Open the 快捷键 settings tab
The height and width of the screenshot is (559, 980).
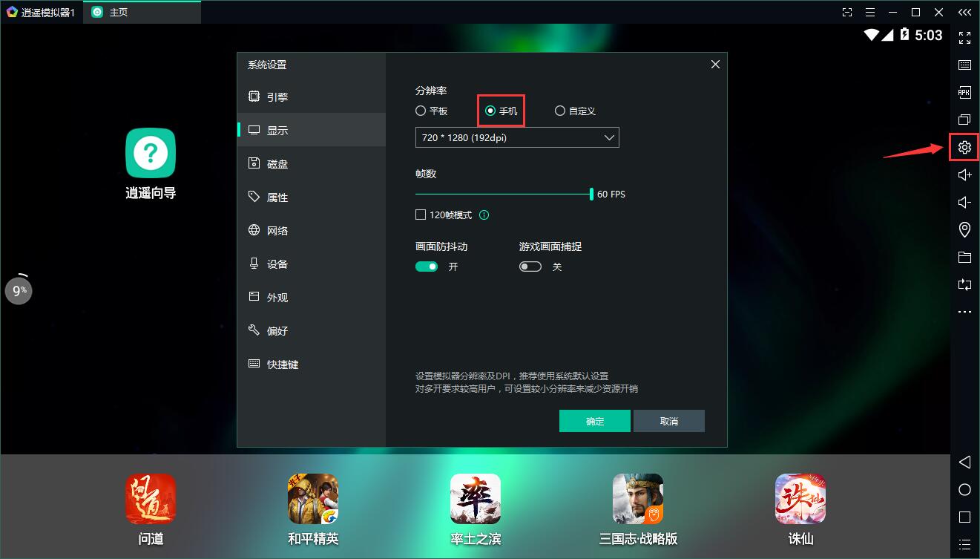312,364
